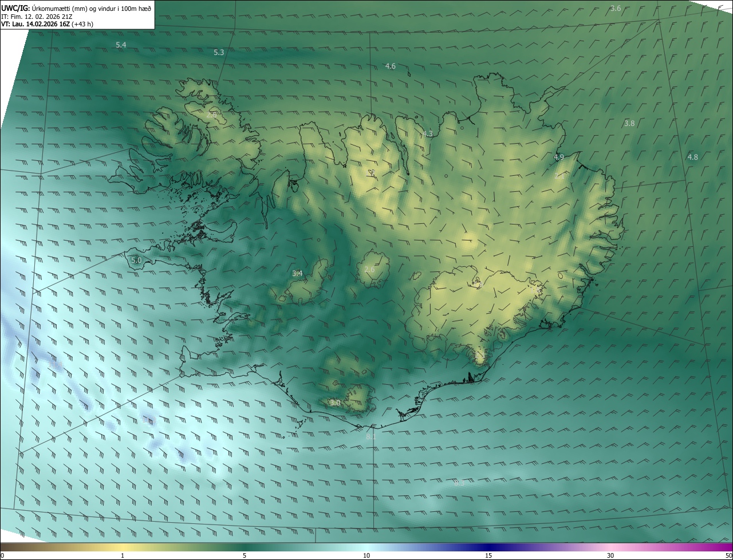The width and height of the screenshot is (733, 560).
Task: Click the 3.8 value label off east coast
Action: click(629, 123)
